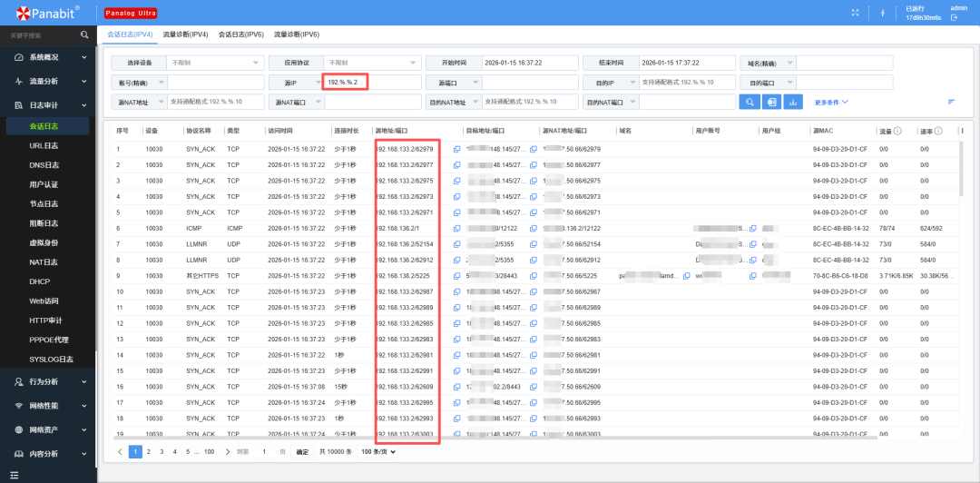
Task: Open NAT日志 in sidebar
Action: [x=44, y=262]
